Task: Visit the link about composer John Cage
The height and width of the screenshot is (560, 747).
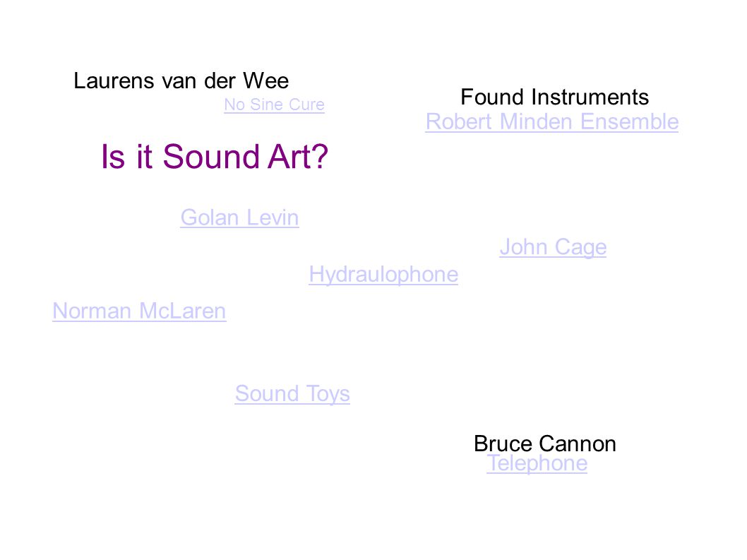Action: coord(553,248)
